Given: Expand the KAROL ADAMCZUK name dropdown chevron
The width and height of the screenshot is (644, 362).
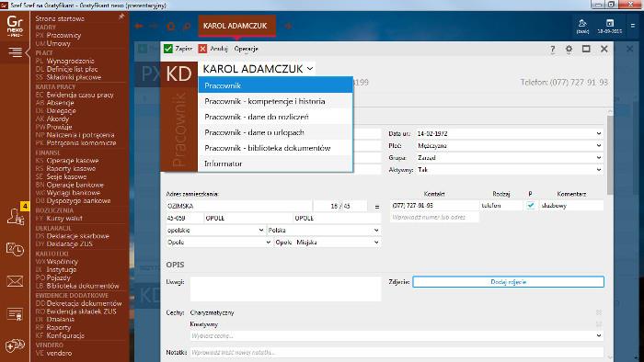Looking at the screenshot, I should pyautogui.click(x=310, y=69).
